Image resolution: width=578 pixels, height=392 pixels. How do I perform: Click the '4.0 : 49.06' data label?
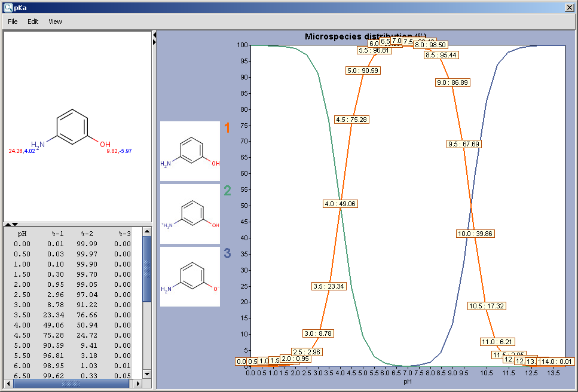coord(340,204)
